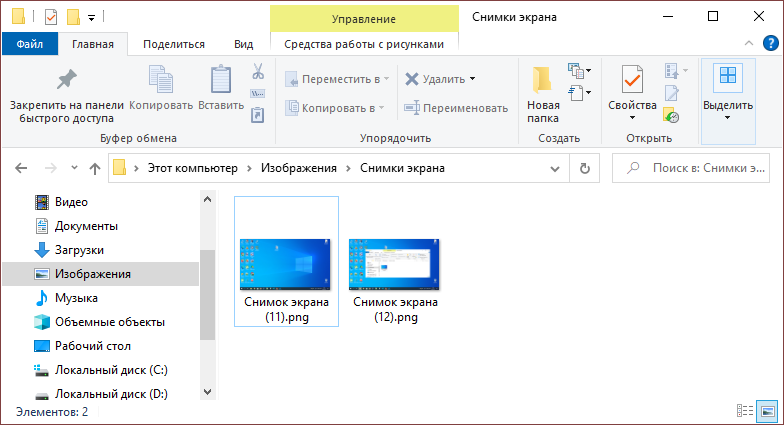The image size is (784, 425).
Task: Open the Удалить dropdown arrow
Action: coord(472,79)
